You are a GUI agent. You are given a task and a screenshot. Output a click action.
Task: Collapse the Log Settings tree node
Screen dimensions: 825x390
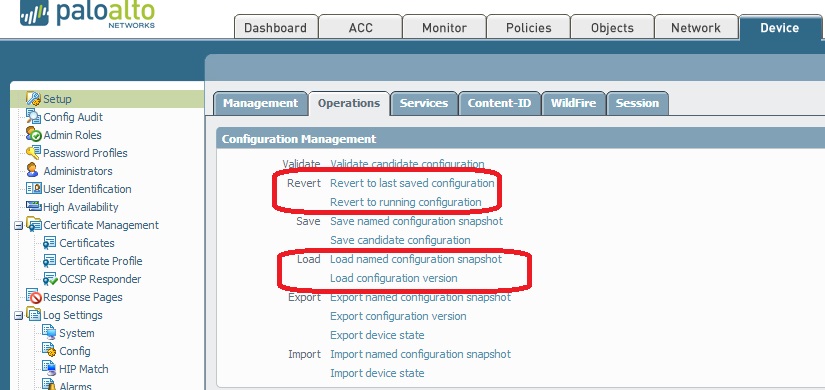click(x=18, y=316)
